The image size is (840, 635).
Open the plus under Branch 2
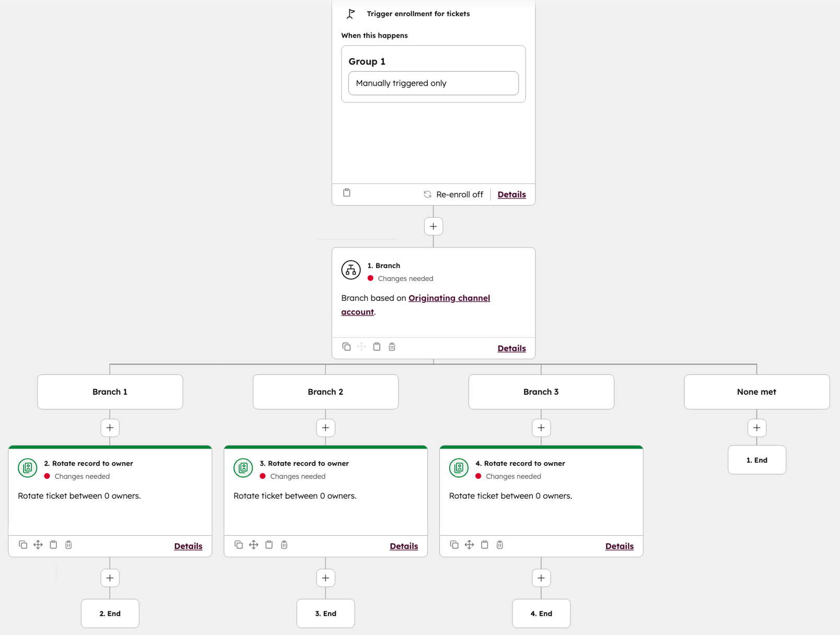(x=325, y=427)
